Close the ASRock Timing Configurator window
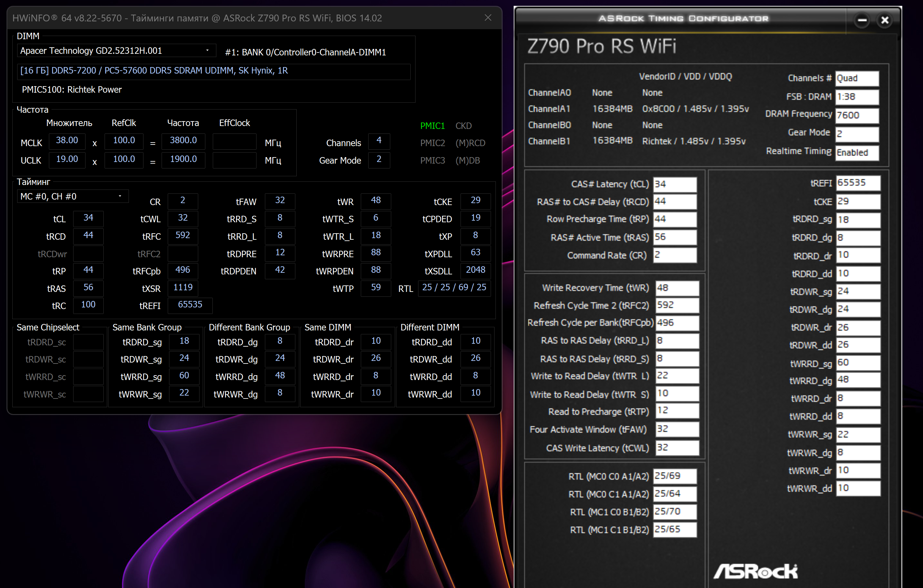This screenshot has height=588, width=923. [x=885, y=20]
